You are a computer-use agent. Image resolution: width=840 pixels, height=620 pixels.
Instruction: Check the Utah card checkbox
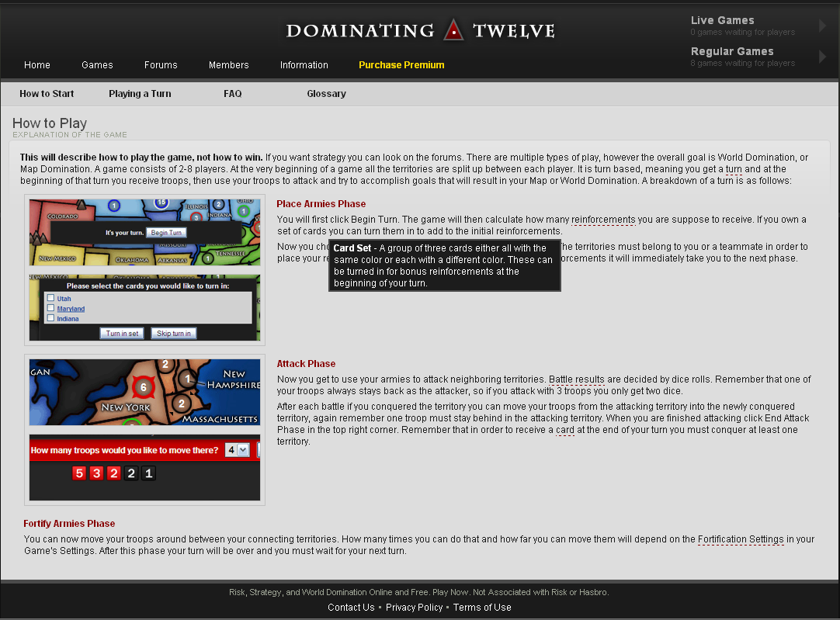[50, 298]
